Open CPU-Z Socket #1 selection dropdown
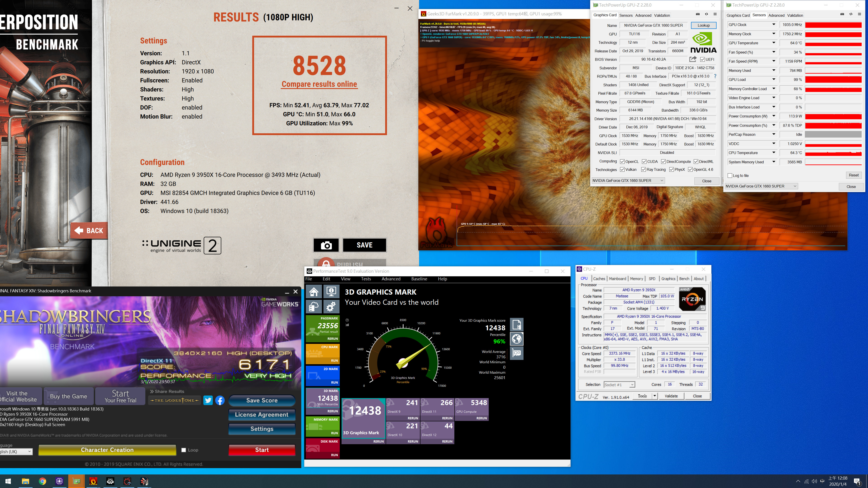 coord(619,385)
